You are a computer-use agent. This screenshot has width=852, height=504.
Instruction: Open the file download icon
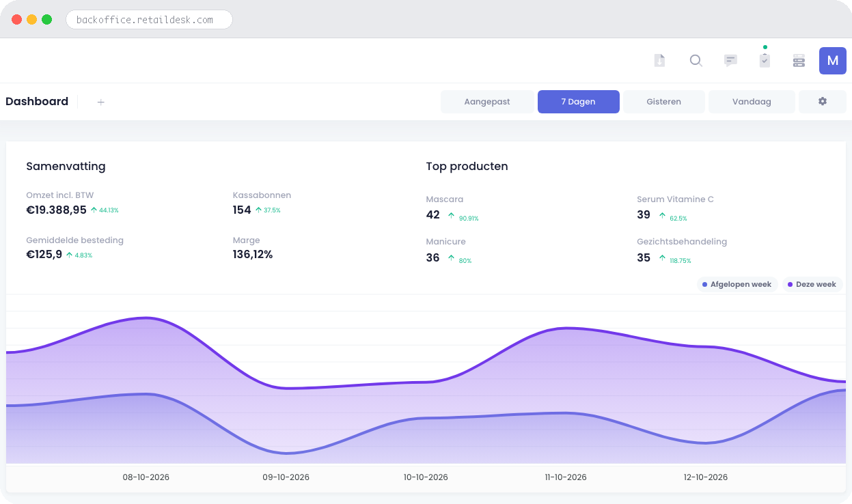(x=659, y=61)
